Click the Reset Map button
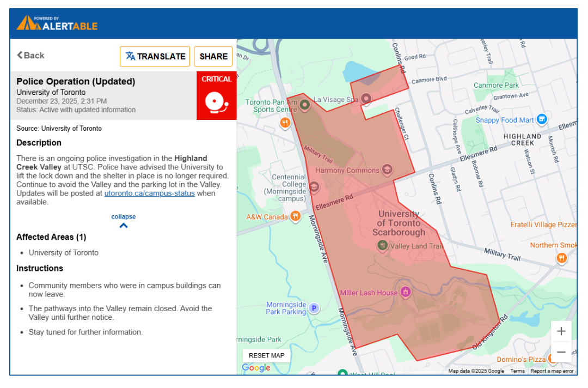This screenshot has width=588, height=388. click(266, 355)
